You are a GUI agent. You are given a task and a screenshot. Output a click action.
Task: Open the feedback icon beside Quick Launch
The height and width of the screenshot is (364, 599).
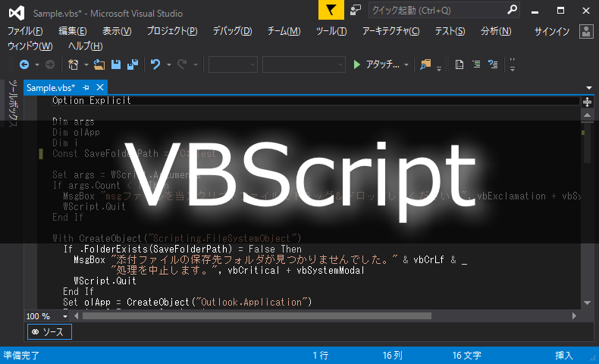click(356, 11)
